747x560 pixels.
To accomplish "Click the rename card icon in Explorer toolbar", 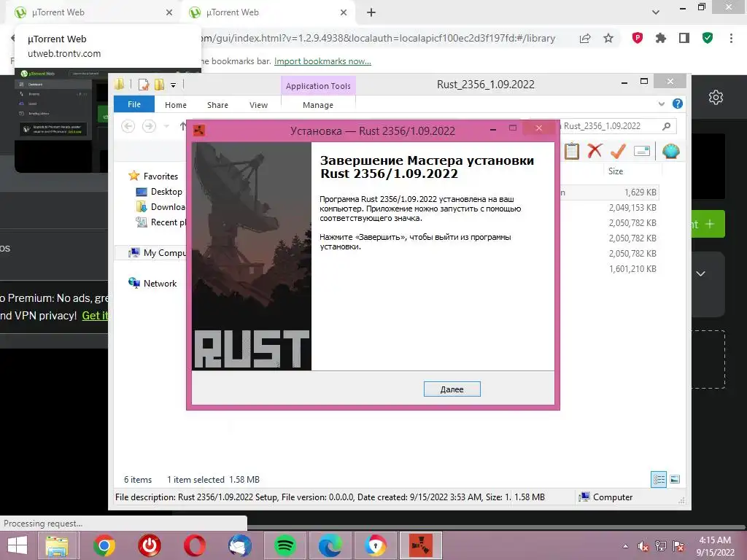I will pos(642,151).
